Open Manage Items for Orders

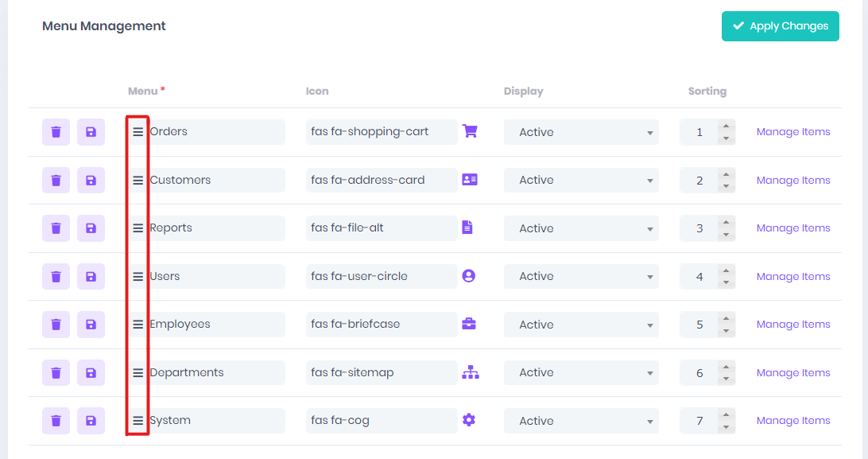[x=793, y=132]
